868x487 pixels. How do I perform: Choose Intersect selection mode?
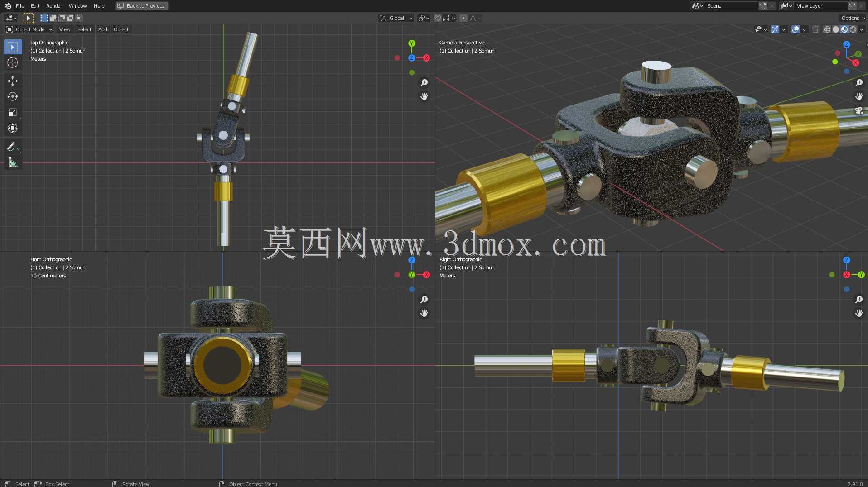(x=79, y=18)
